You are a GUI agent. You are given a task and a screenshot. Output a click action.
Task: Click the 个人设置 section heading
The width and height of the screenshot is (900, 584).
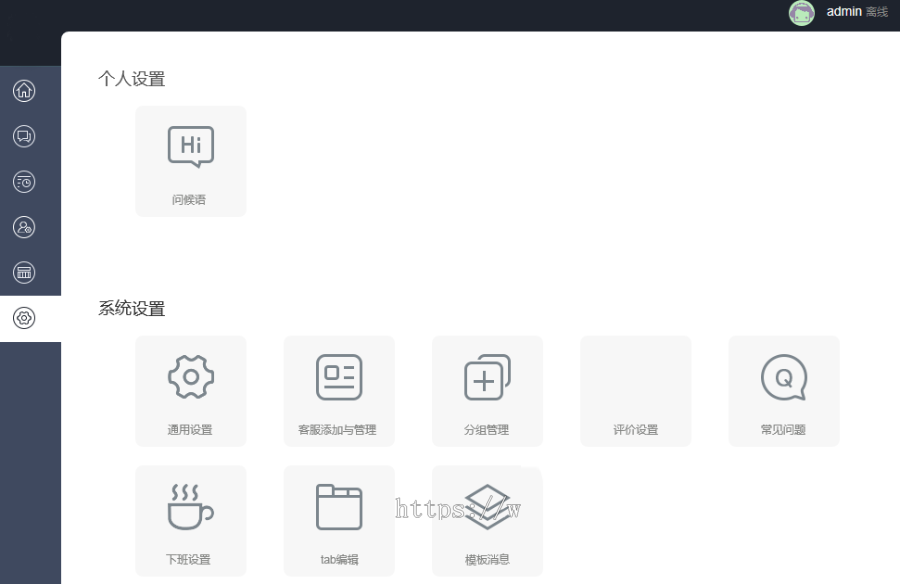pyautogui.click(x=131, y=79)
